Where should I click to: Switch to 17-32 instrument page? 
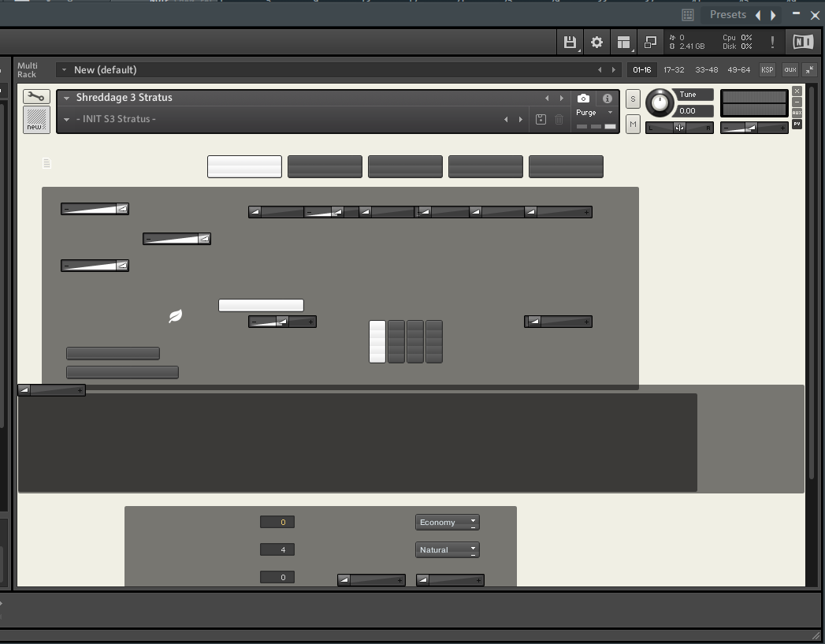(x=674, y=69)
